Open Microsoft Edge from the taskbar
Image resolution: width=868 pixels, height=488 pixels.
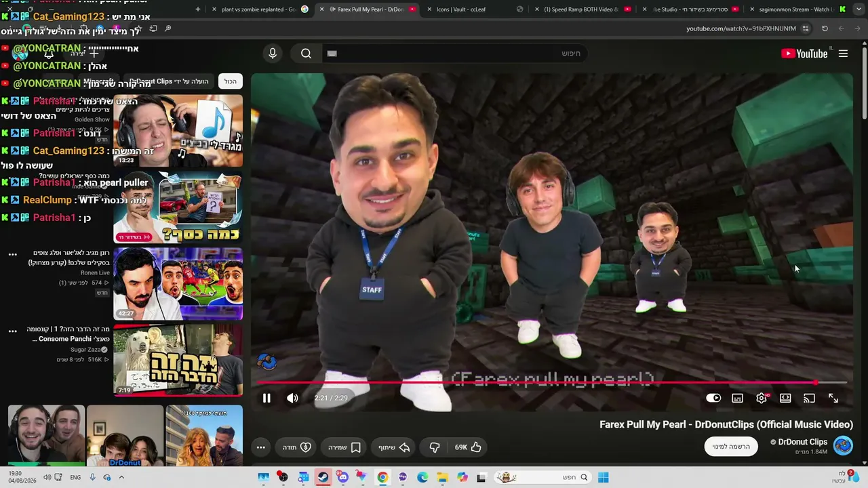(422, 477)
